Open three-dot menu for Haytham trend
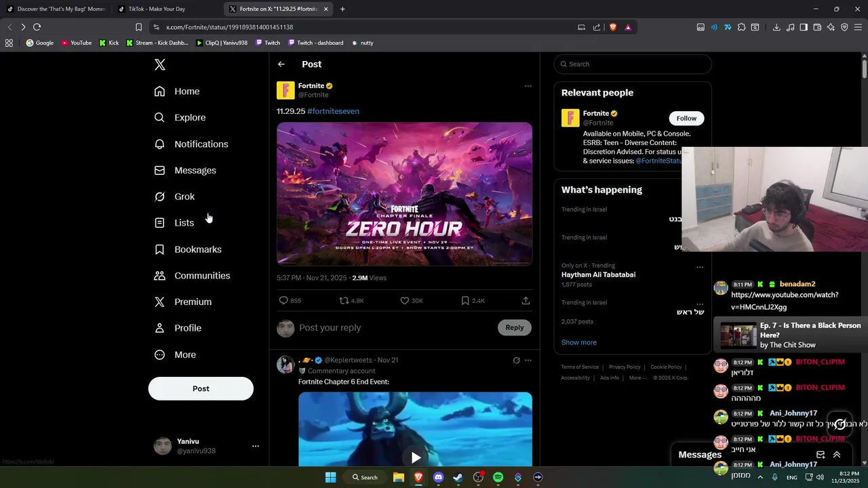 pos(700,267)
